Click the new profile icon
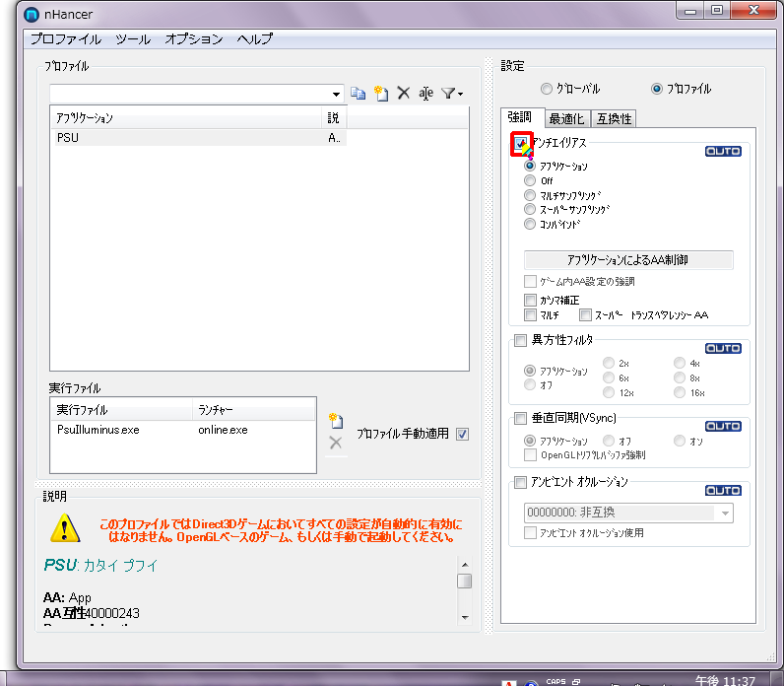Image resolution: width=784 pixels, height=686 pixels. (x=381, y=93)
